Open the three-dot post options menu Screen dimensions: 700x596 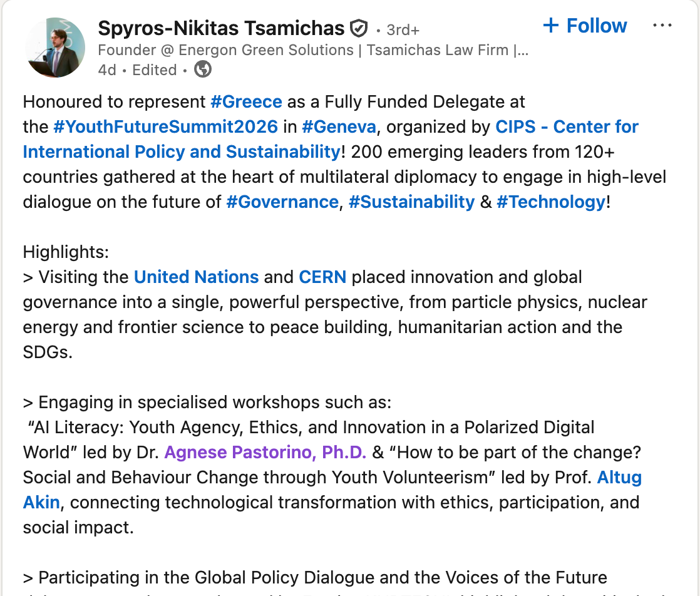click(662, 26)
